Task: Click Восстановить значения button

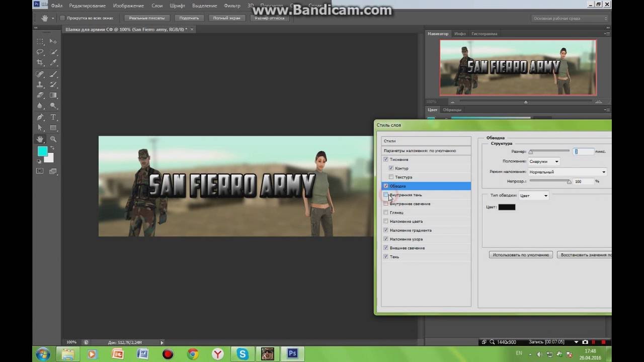Action: [x=585, y=255]
